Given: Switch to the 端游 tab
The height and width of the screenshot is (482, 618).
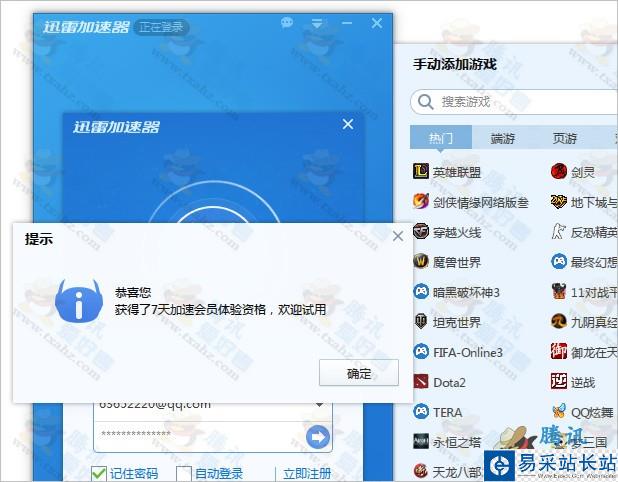Looking at the screenshot, I should pyautogui.click(x=503, y=138).
